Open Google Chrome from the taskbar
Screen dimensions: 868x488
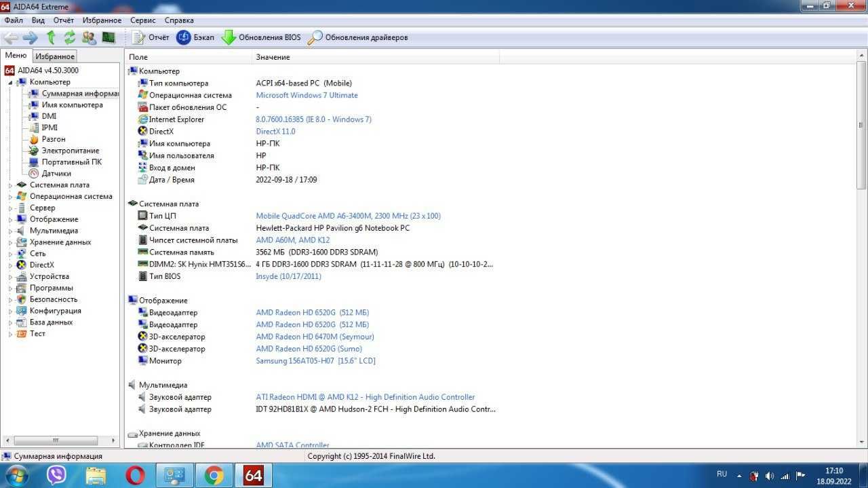[214, 475]
